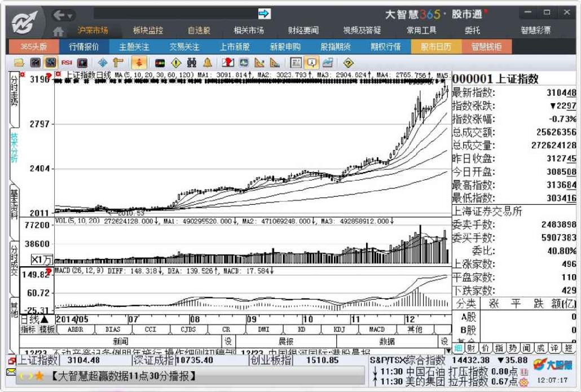Screen dimensions: 581x392
Task: Open the 常用工具 menu
Action: pyautogui.click(x=422, y=30)
